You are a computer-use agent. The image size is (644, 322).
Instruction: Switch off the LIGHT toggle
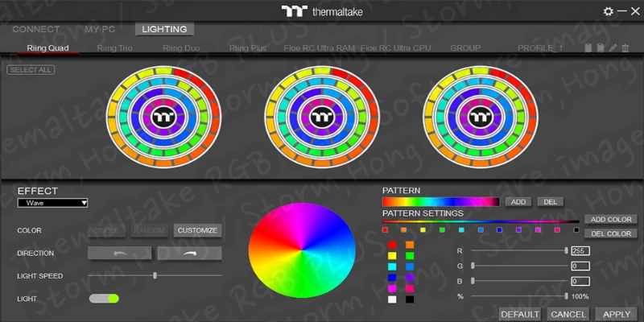(x=104, y=299)
